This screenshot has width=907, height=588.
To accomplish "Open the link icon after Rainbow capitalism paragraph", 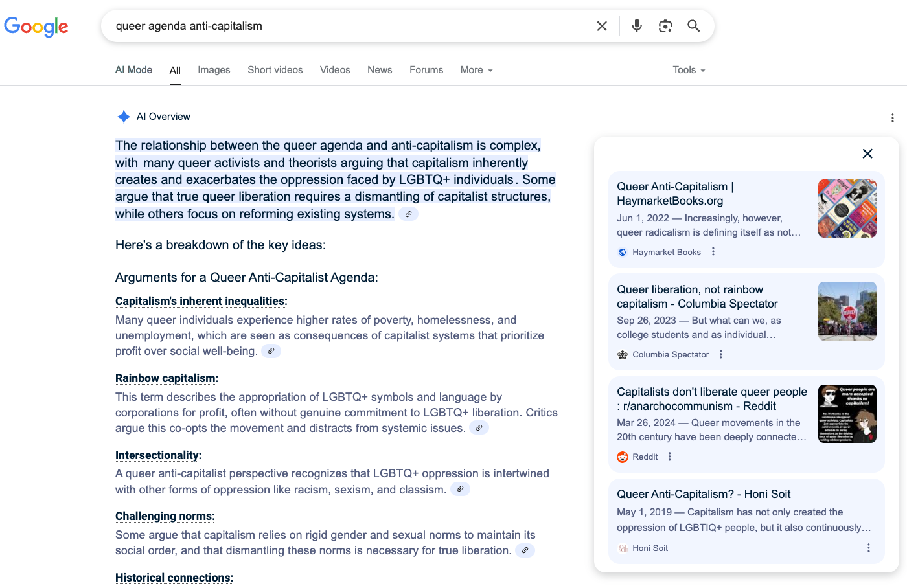I will click(x=479, y=428).
